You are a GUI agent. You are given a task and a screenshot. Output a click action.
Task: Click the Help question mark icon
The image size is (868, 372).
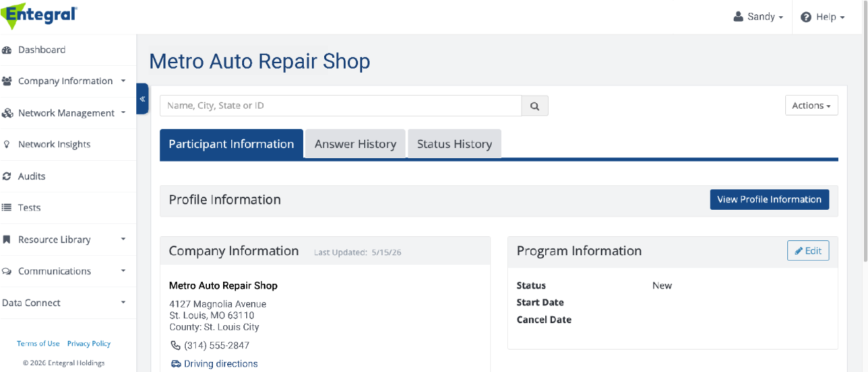tap(806, 17)
